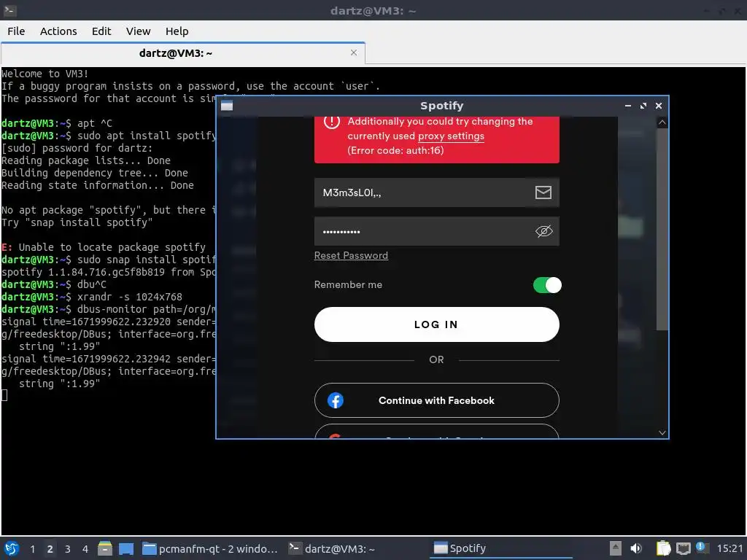Click the masked password field
Screen dimensions: 747x560
coord(436,231)
